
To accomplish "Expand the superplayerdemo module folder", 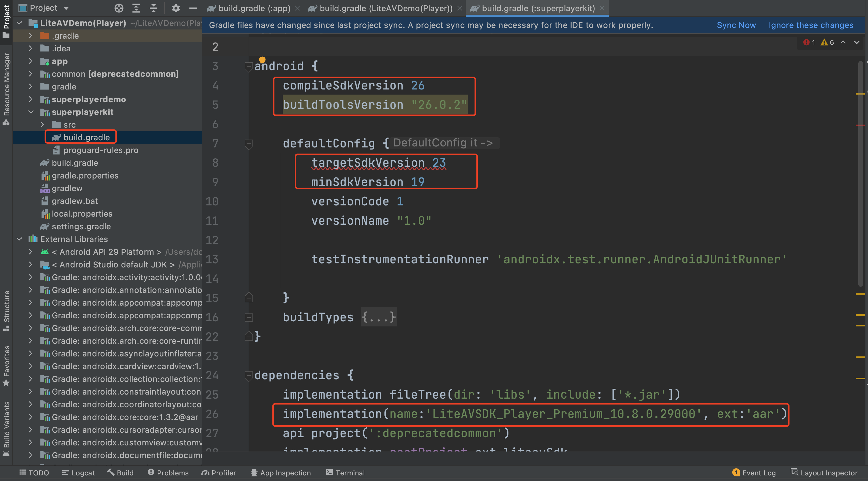I will click(30, 99).
